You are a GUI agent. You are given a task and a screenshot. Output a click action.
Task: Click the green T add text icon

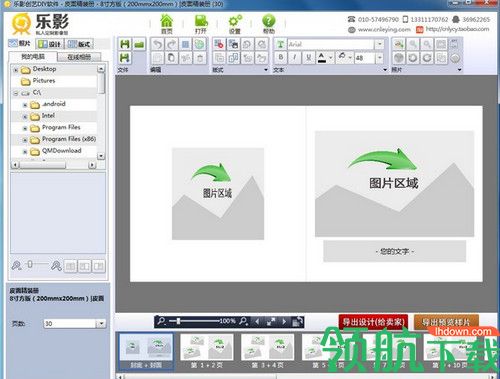(280, 44)
